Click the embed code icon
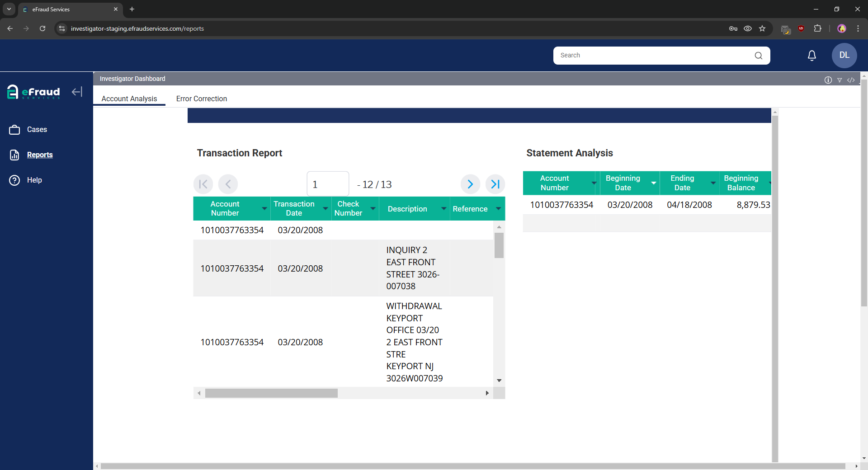The image size is (868, 470). [851, 80]
